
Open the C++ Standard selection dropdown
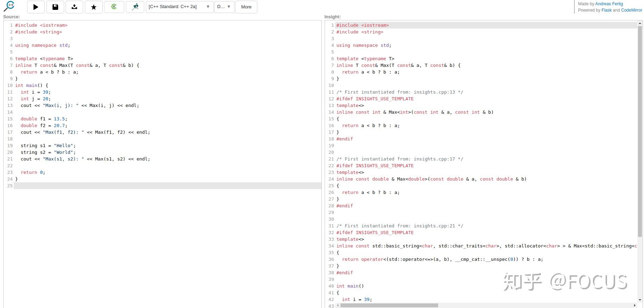coord(179,7)
